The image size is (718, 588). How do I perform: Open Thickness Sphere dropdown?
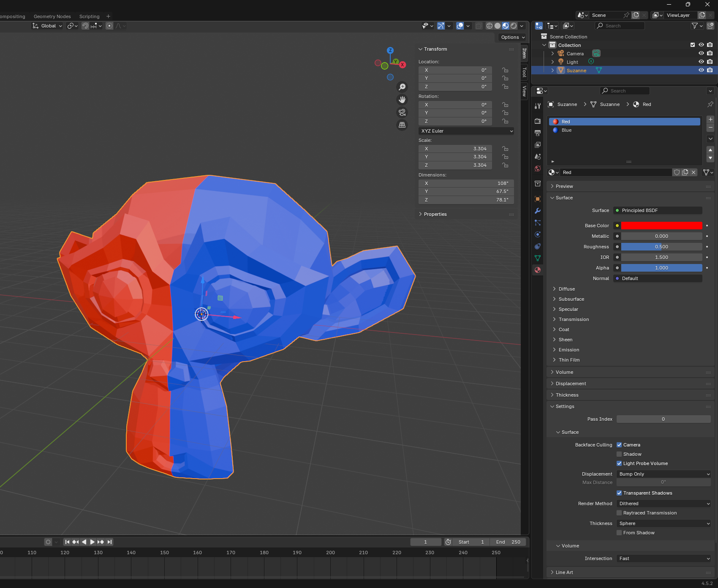point(664,523)
